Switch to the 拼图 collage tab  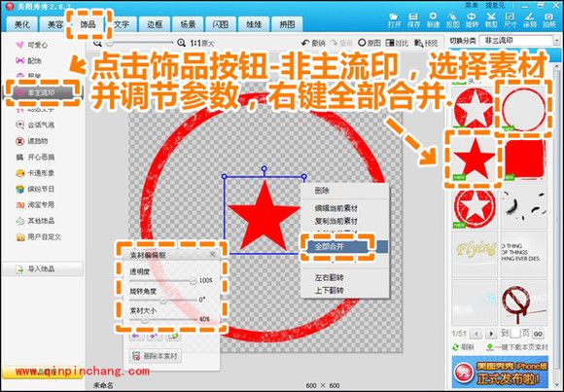pos(287,24)
